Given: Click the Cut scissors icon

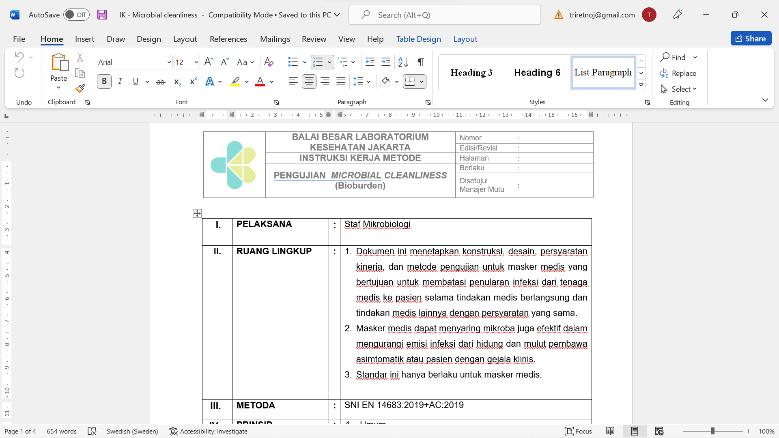Looking at the screenshot, I should click(x=80, y=58).
